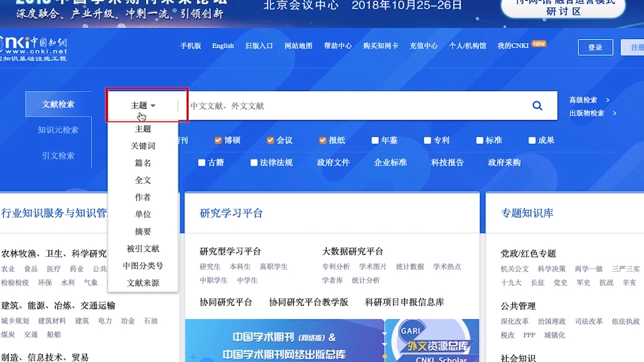The width and height of the screenshot is (644, 362).
Task: Switch to English version link
Action: 223,46
